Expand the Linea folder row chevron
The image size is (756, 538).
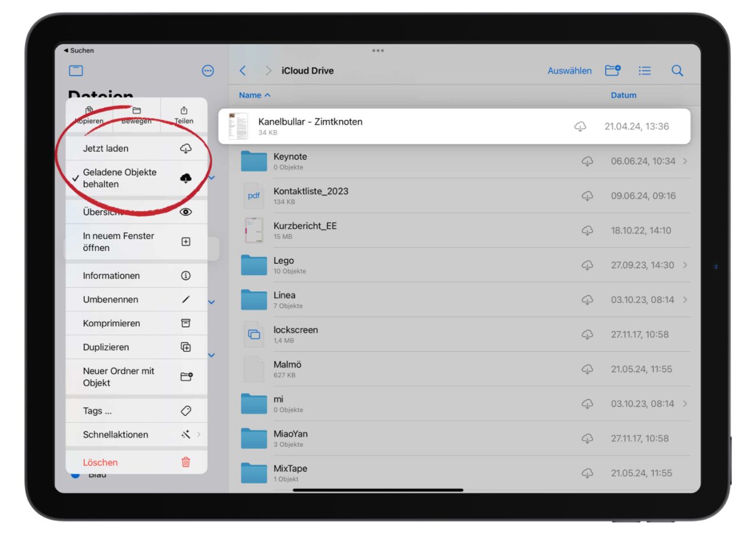tap(685, 300)
